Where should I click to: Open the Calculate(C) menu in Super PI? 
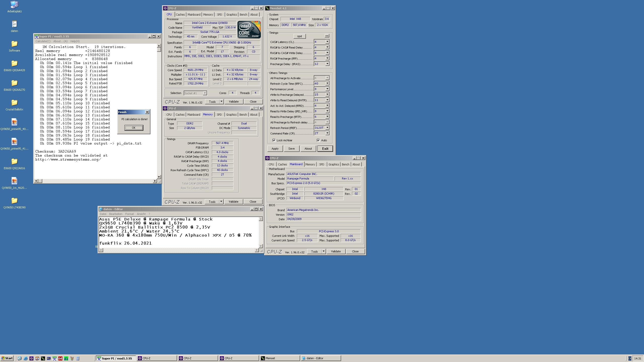(x=43, y=41)
